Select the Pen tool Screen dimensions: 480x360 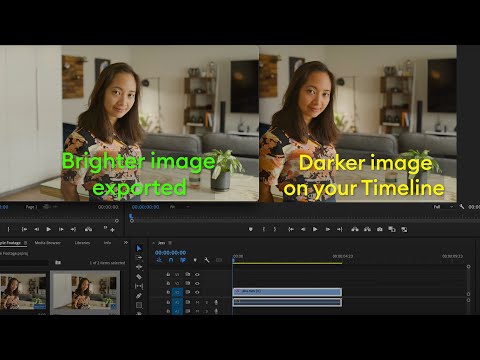139,295
